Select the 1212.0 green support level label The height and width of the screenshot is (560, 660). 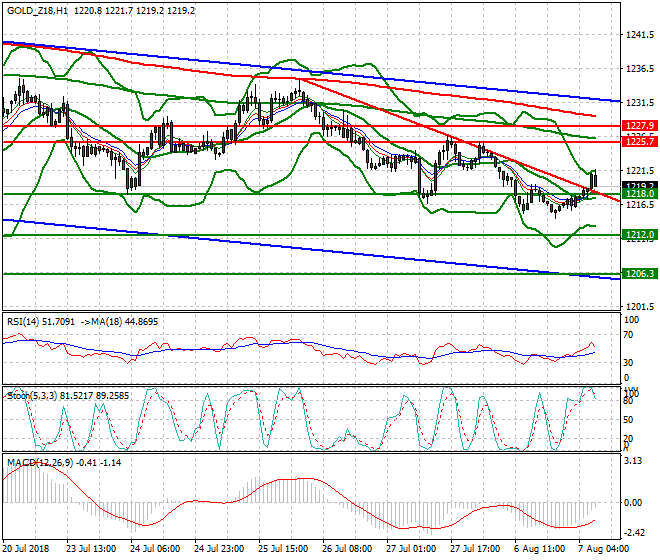click(x=640, y=235)
